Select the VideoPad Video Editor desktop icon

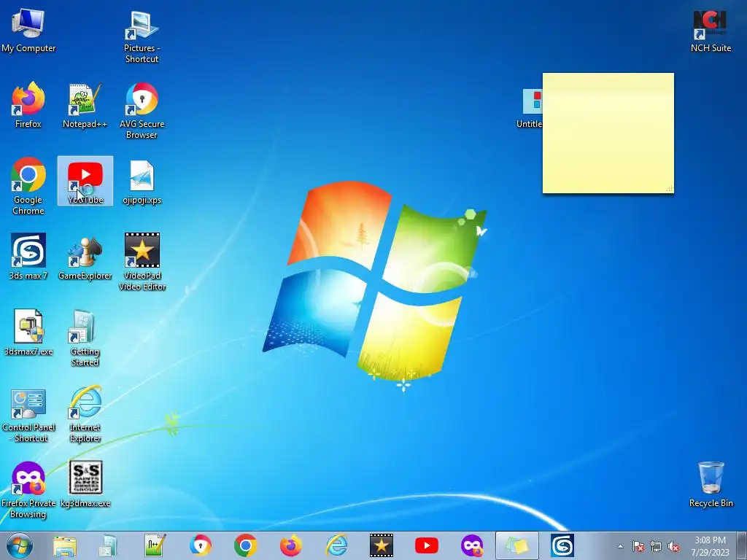(x=142, y=262)
